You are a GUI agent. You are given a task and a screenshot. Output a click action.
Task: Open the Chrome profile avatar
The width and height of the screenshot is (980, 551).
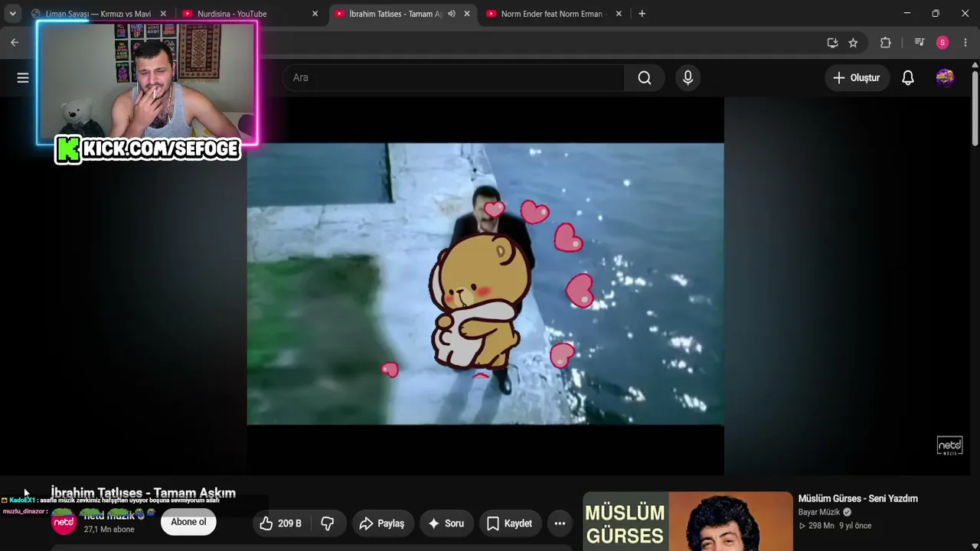[x=942, y=43]
